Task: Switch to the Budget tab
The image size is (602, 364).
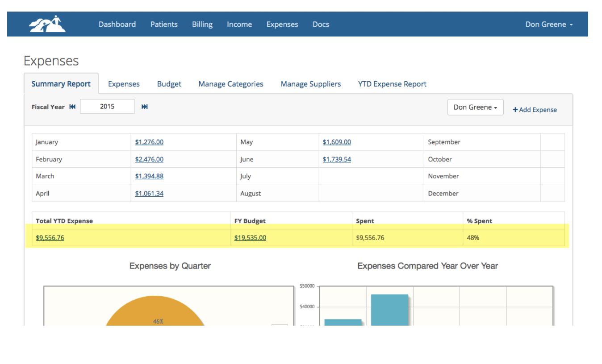Action: click(x=169, y=84)
